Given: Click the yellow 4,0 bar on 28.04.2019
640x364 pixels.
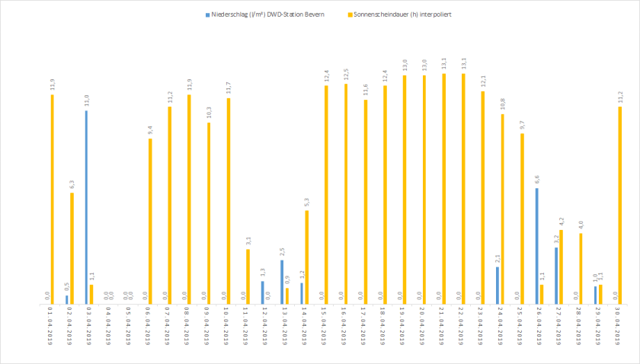Looking at the screenshot, I should tap(580, 268).
